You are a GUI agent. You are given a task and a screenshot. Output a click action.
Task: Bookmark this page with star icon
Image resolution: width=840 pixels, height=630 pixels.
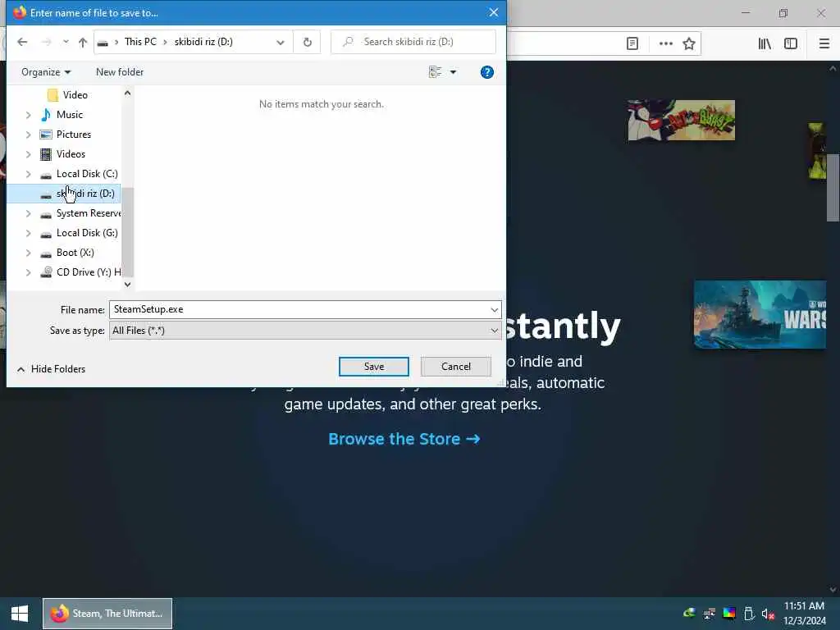[689, 44]
